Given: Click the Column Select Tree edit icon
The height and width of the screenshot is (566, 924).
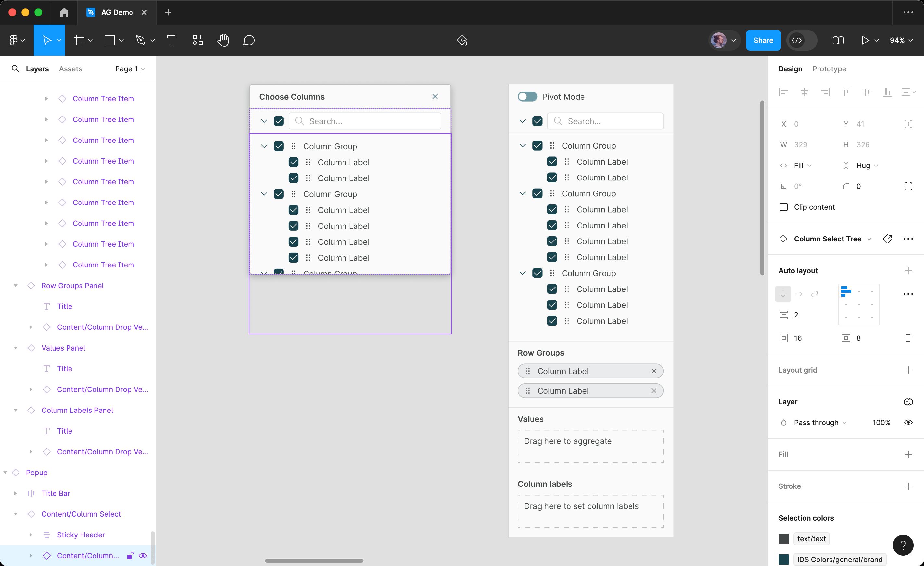Looking at the screenshot, I should (x=888, y=238).
